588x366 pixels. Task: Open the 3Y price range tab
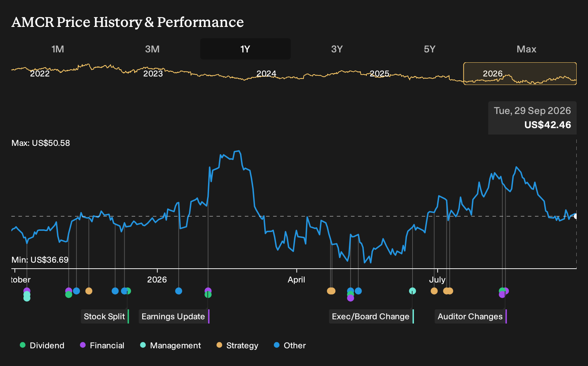tap(337, 49)
